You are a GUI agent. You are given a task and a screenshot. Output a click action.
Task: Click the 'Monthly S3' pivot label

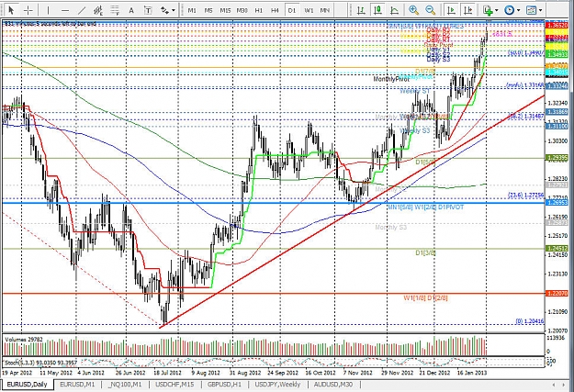(x=391, y=228)
